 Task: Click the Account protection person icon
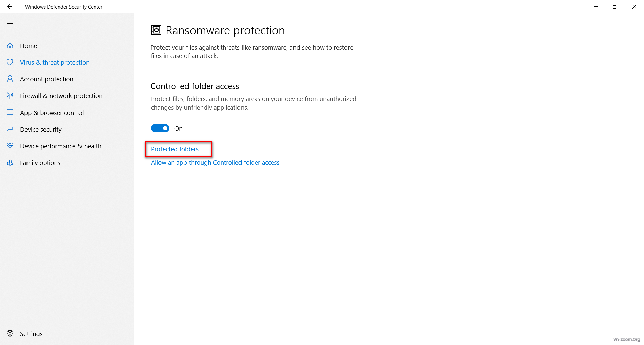10,79
